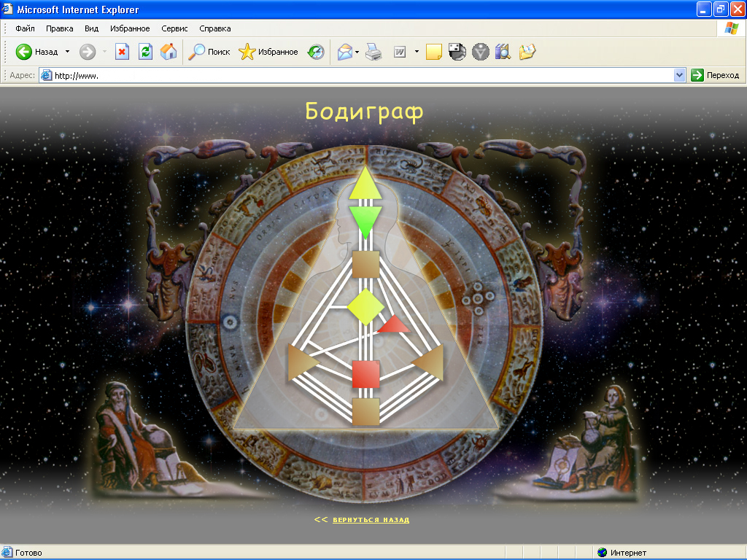Edit with Word document icon
The height and width of the screenshot is (560, 747).
tap(399, 52)
